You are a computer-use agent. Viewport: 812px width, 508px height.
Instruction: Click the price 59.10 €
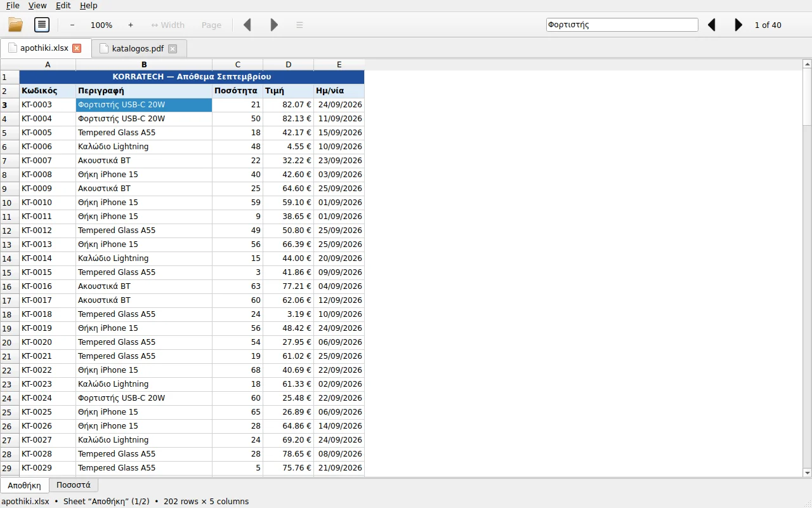pyautogui.click(x=288, y=203)
